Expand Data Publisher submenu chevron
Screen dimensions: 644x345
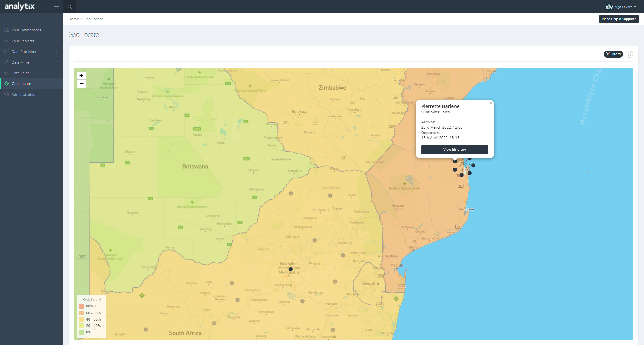(x=57, y=51)
